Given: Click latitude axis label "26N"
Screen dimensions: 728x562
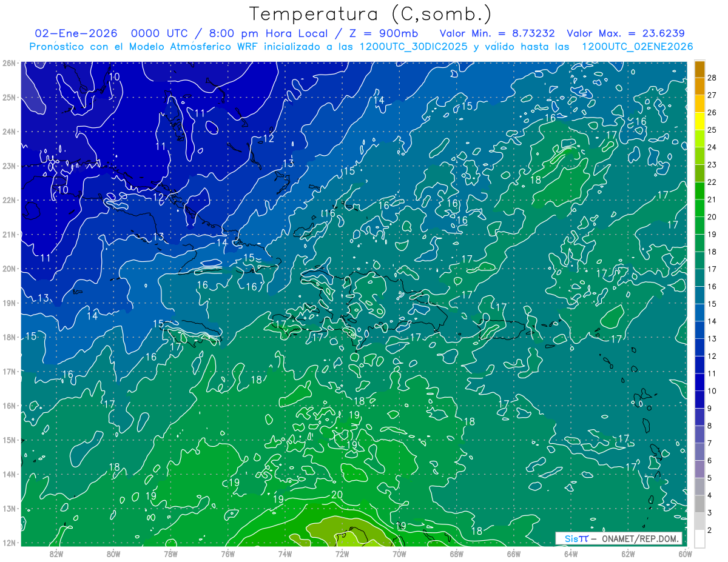Looking at the screenshot, I should click(8, 63).
